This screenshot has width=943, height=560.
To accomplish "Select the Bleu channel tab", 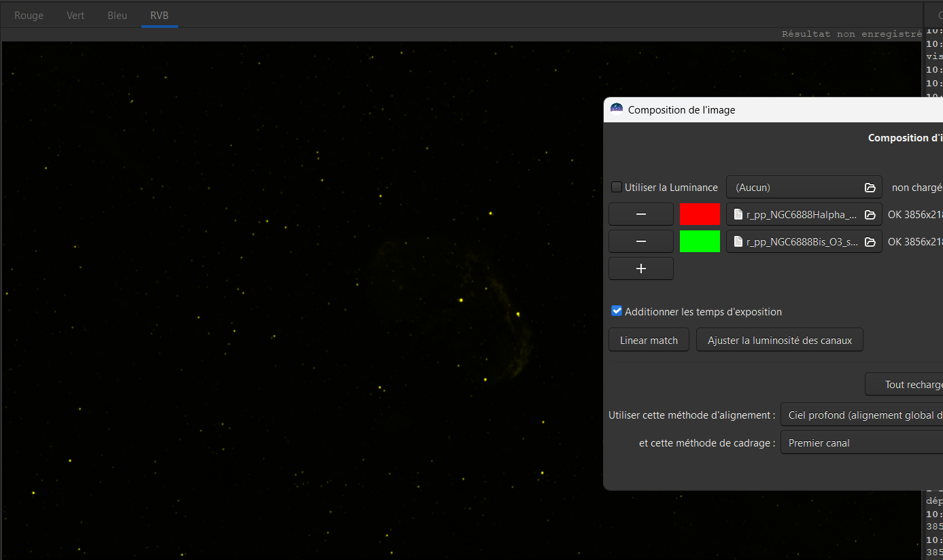I will tap(117, 16).
